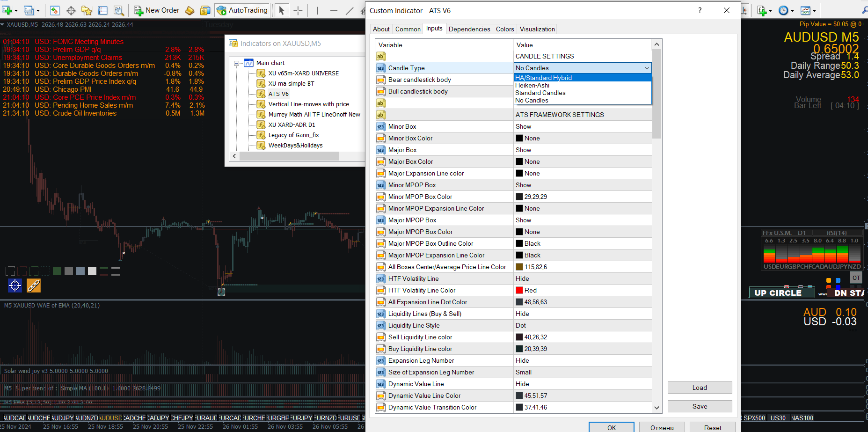Collapse the Main chart tree node
This screenshot has height=432, width=868.
[237, 63]
